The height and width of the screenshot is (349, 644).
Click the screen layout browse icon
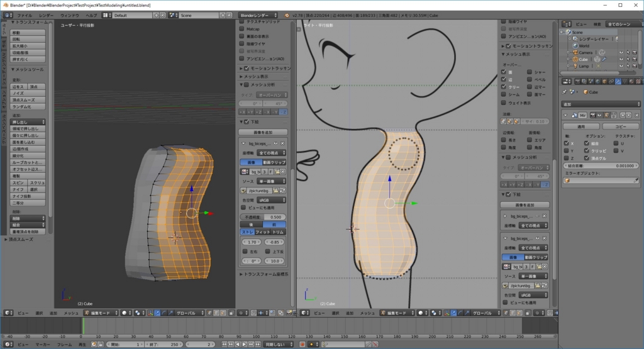[x=106, y=15]
